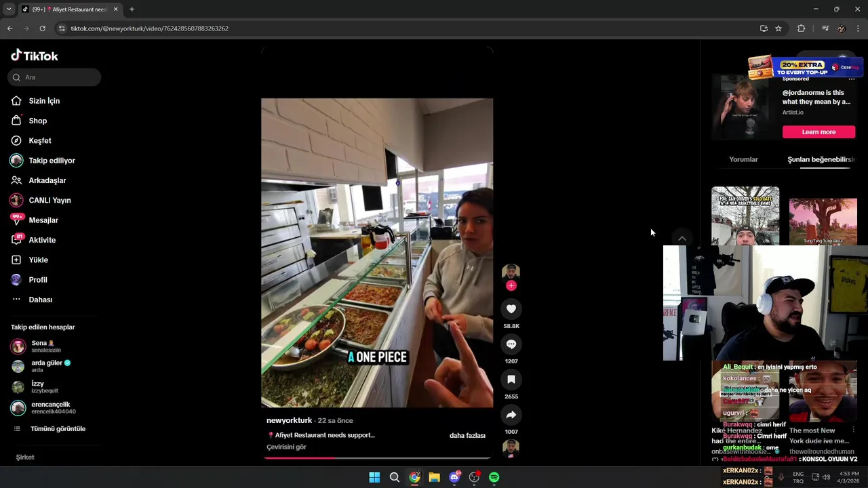Click the scroll-up chevron arrow

682,239
